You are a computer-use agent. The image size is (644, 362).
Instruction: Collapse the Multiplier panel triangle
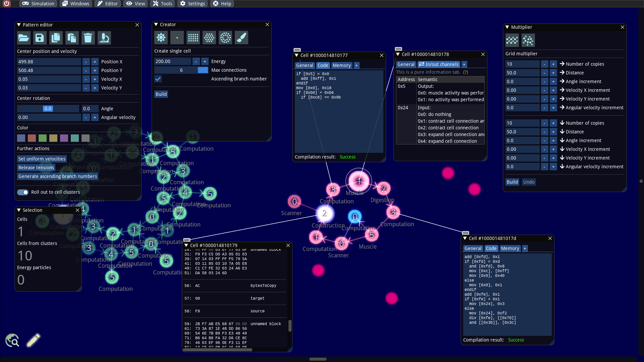507,27
